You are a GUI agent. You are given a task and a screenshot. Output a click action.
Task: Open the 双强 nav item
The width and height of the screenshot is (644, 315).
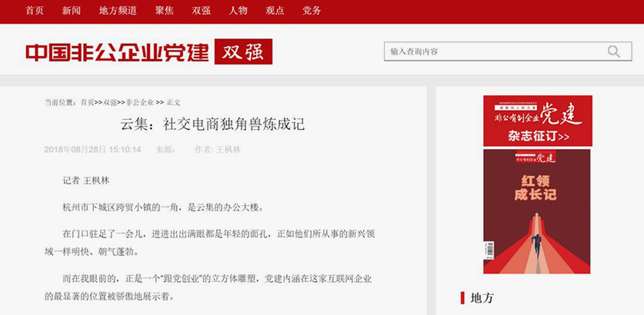(202, 11)
